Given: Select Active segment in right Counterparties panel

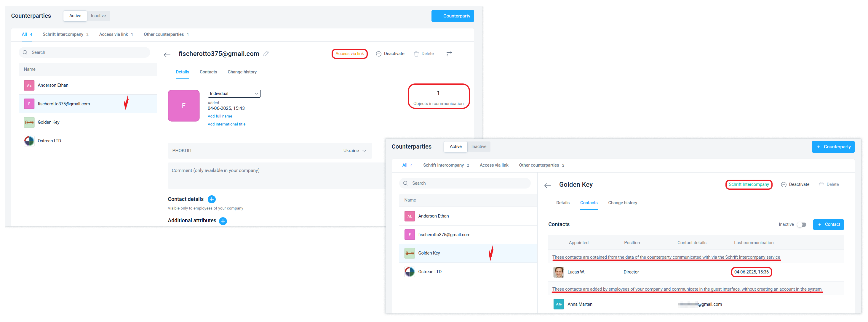Looking at the screenshot, I should (x=455, y=146).
